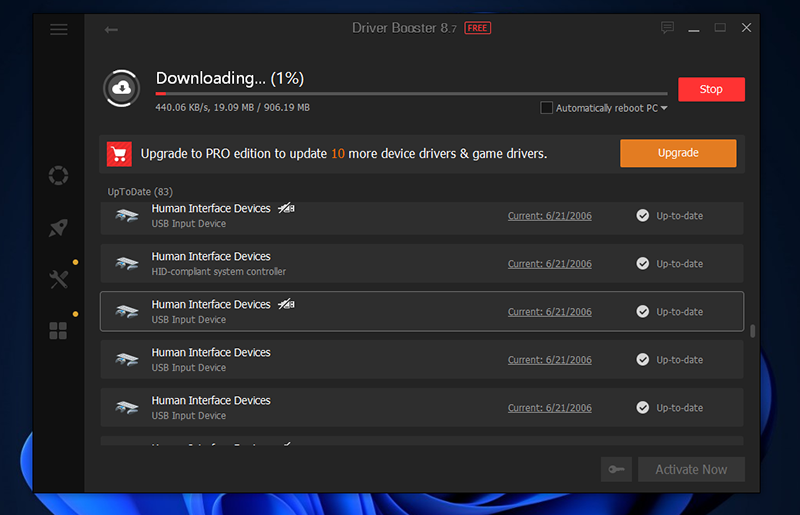Open the rocket Boost section in sidebar
Image resolution: width=800 pixels, height=515 pixels.
tap(59, 228)
